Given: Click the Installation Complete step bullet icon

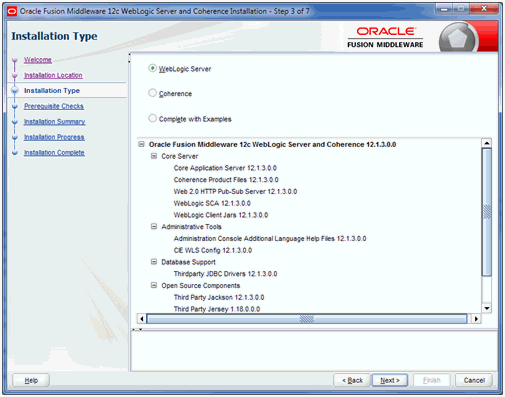Looking at the screenshot, I should [15, 153].
